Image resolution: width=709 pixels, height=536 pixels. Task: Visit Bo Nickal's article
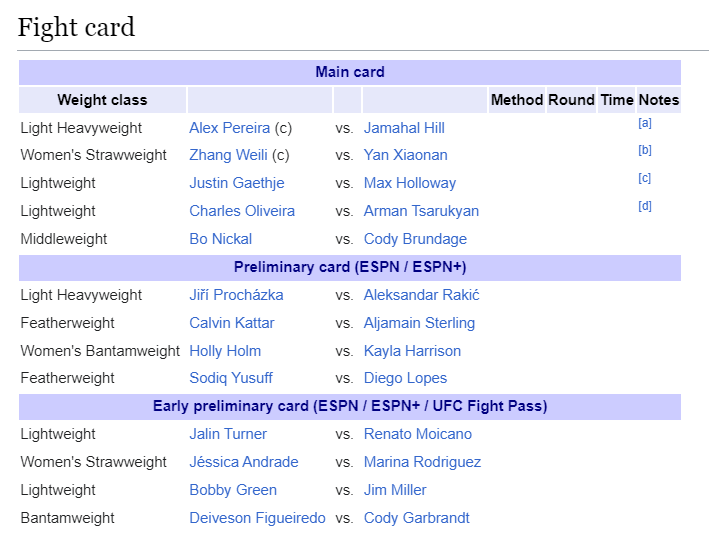pyautogui.click(x=220, y=239)
